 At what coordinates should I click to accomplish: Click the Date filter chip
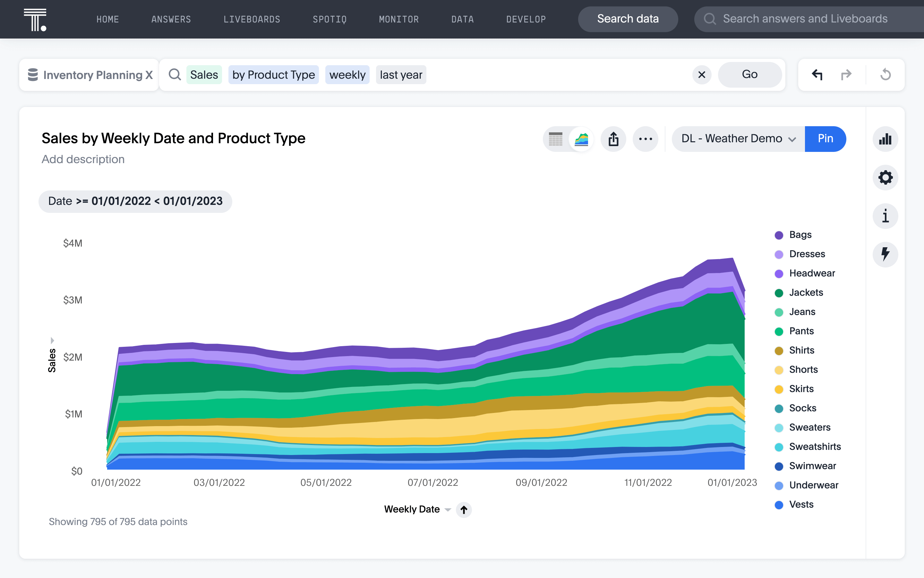click(x=135, y=201)
